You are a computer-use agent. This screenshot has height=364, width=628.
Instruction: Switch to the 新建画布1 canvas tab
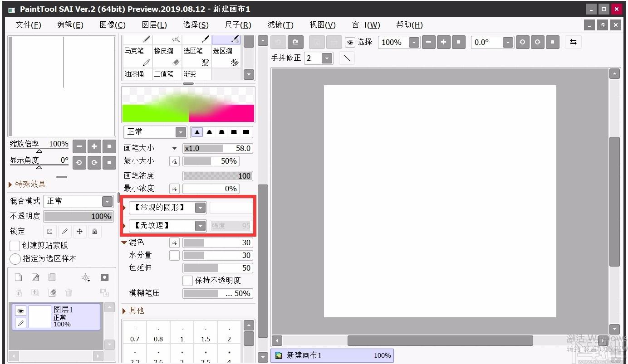pyautogui.click(x=333, y=355)
